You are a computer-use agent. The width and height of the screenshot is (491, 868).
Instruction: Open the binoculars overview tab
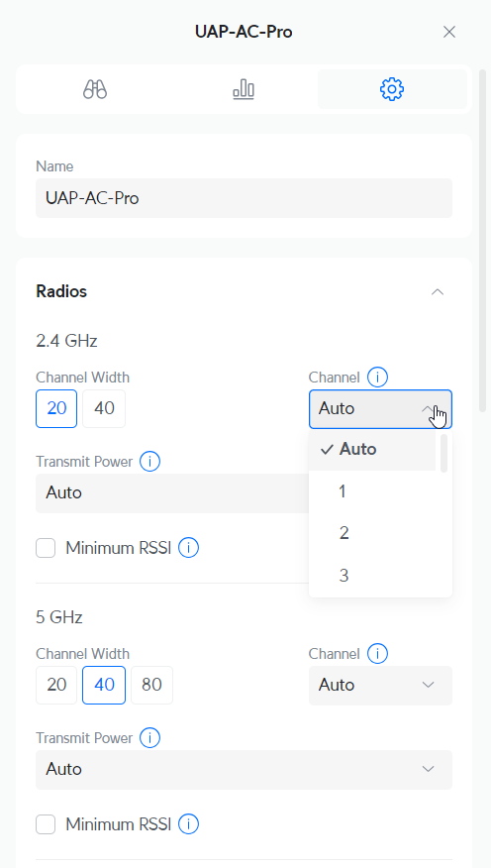point(95,89)
